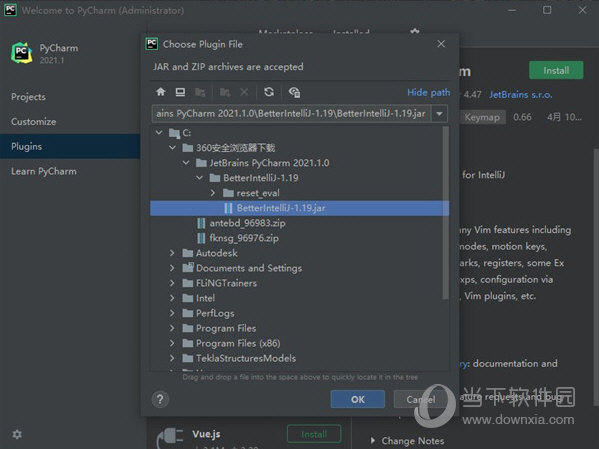Image resolution: width=599 pixels, height=449 pixels.
Task: Open the JetBrains s.r.o. vendor link
Action: coord(521,95)
